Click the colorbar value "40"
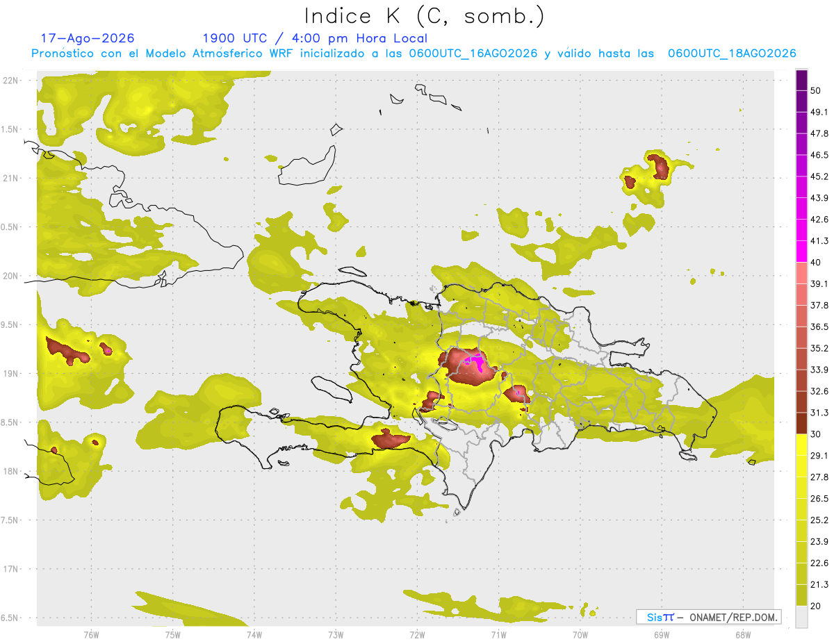 (x=816, y=263)
